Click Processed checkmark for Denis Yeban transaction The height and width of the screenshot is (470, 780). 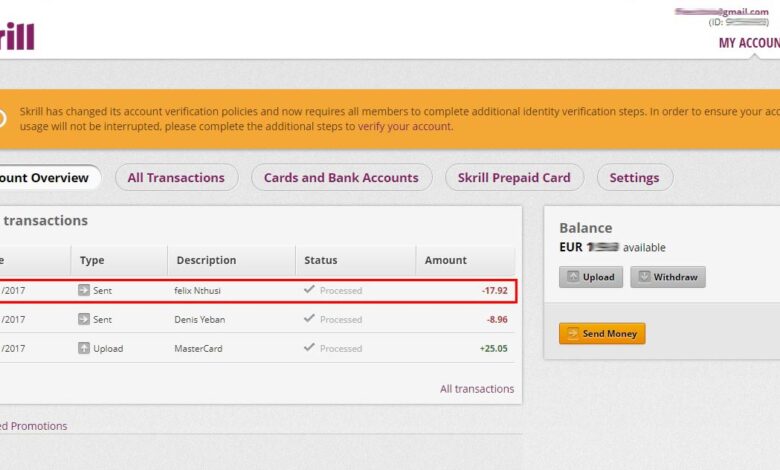[309, 320]
